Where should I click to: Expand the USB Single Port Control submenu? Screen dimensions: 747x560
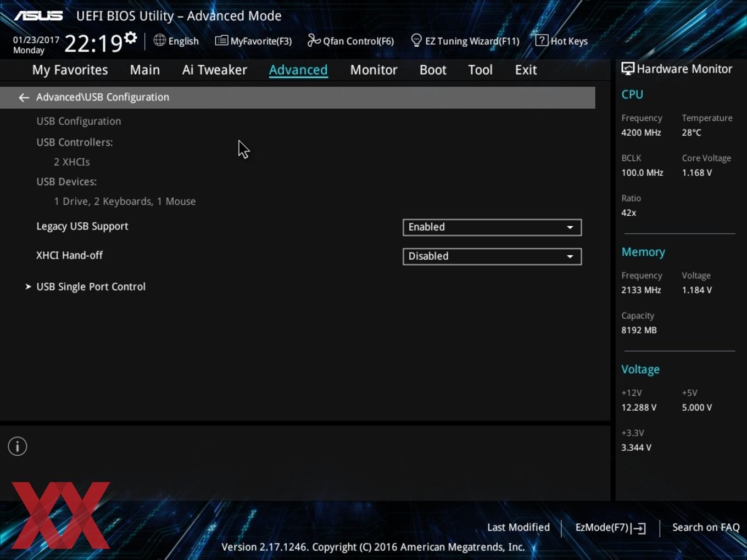tap(91, 287)
